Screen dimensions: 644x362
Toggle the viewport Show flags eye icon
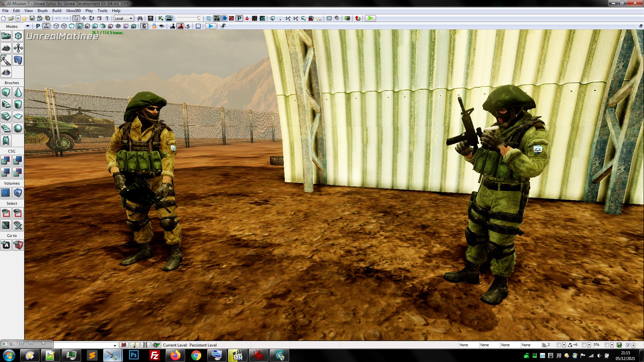(x=162, y=26)
